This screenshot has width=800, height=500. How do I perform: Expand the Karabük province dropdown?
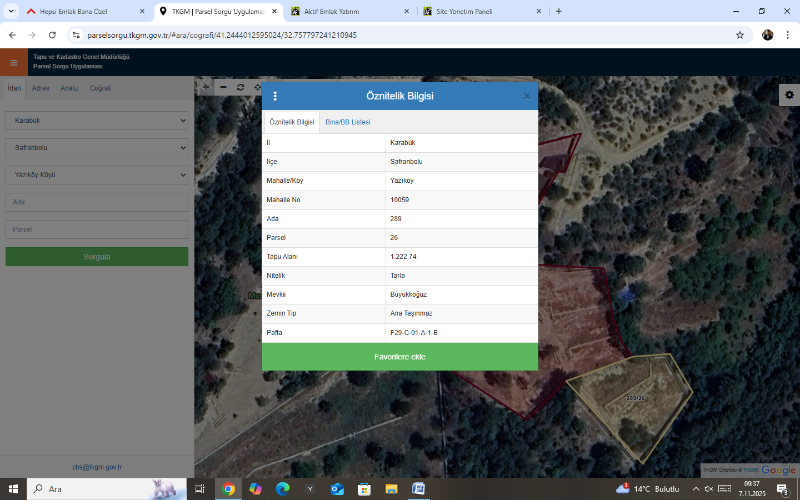(96, 120)
